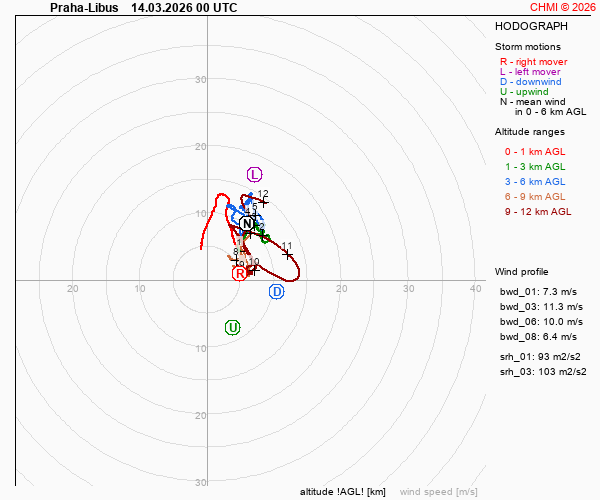Click the red R right mover marker

point(240,273)
